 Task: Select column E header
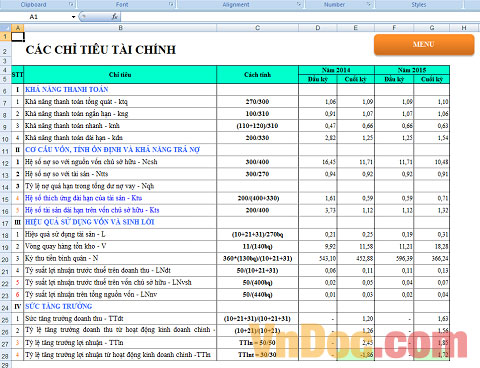tap(356, 28)
